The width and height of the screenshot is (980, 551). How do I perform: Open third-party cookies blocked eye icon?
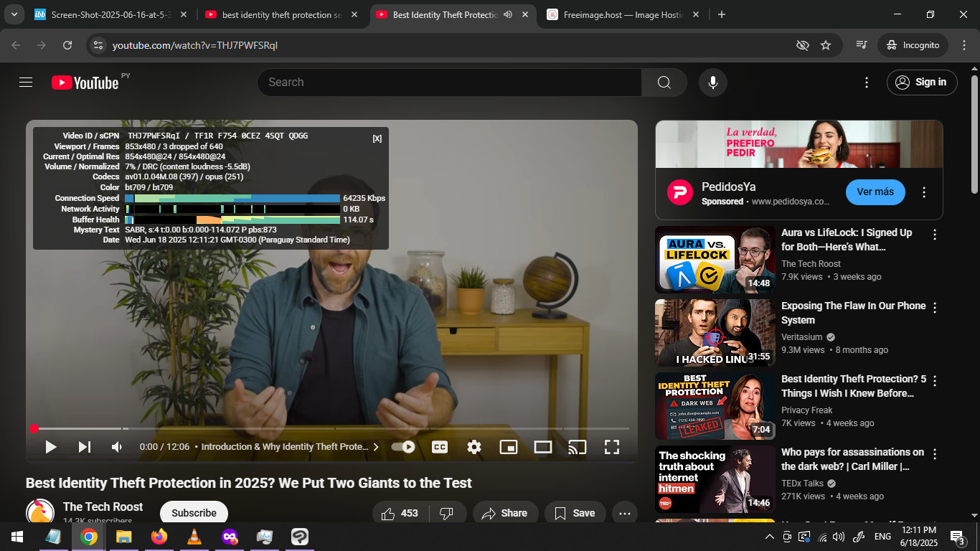point(803,45)
